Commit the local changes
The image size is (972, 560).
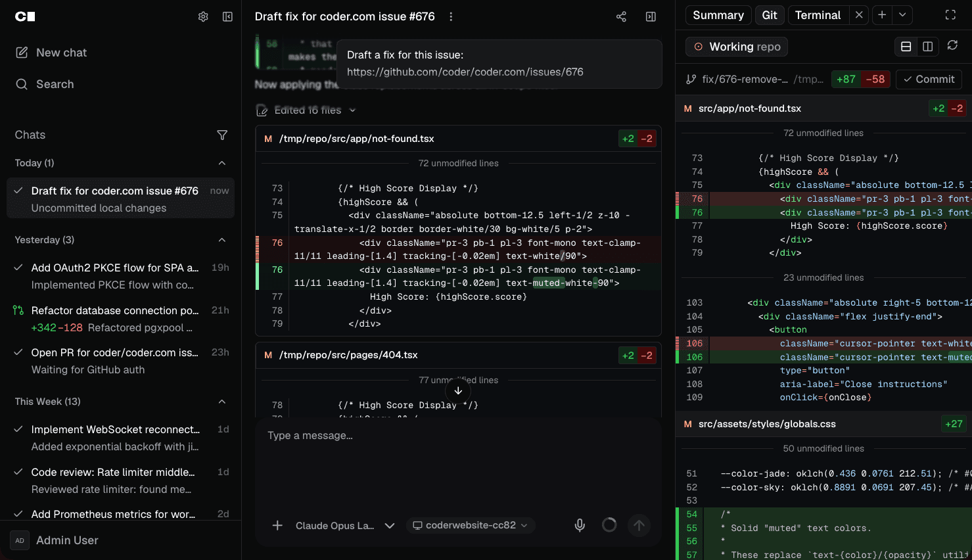click(929, 80)
